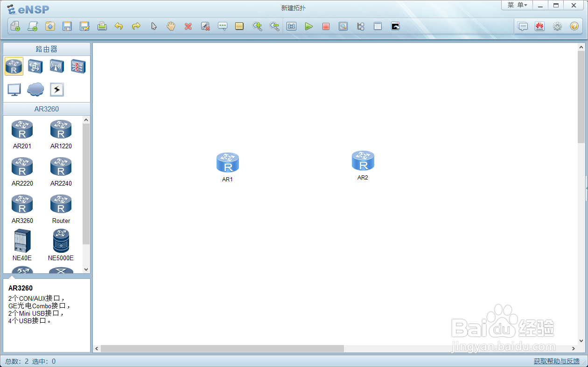Pick the AR201 router model
Screen dimensions: 588x367
(x=22, y=134)
